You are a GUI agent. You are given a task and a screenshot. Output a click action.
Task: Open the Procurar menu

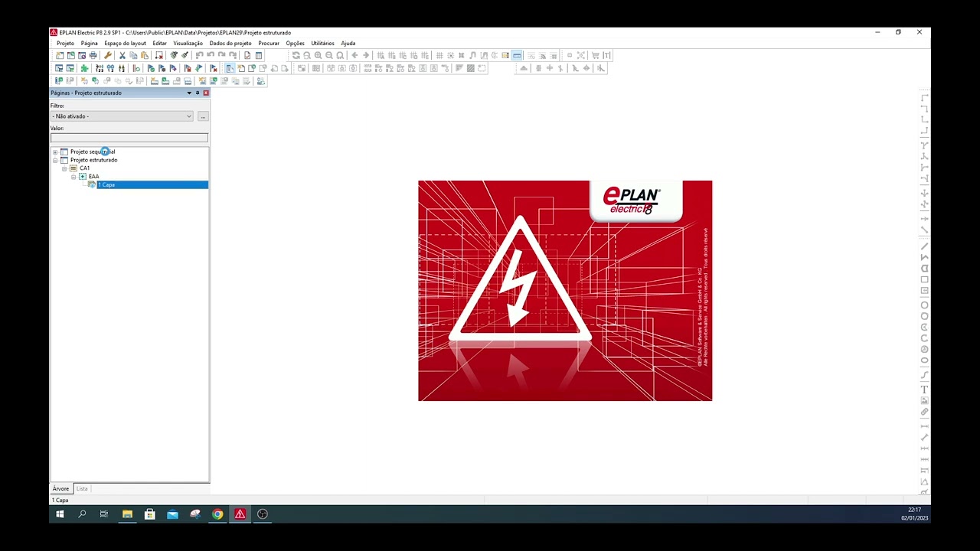pyautogui.click(x=269, y=43)
